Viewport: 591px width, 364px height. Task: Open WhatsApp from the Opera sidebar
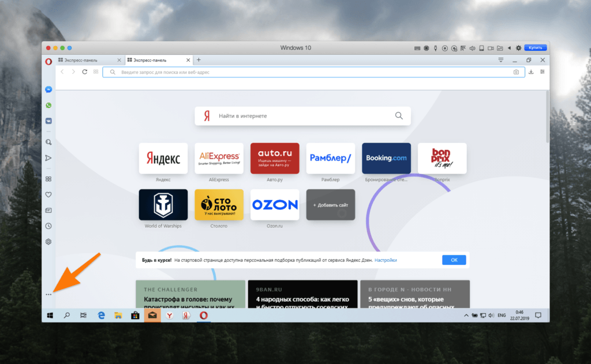point(48,106)
